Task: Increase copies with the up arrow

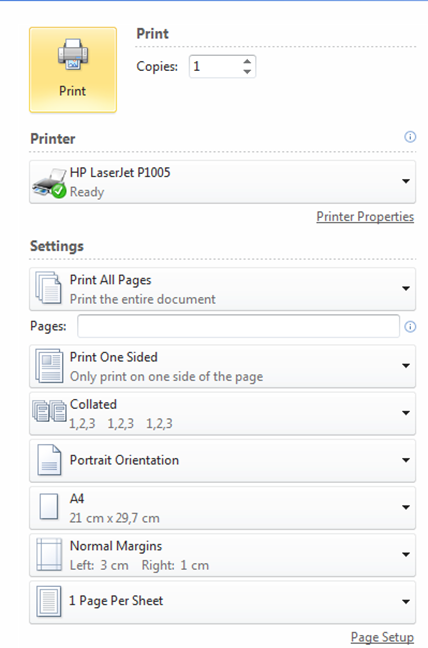Action: 247,61
